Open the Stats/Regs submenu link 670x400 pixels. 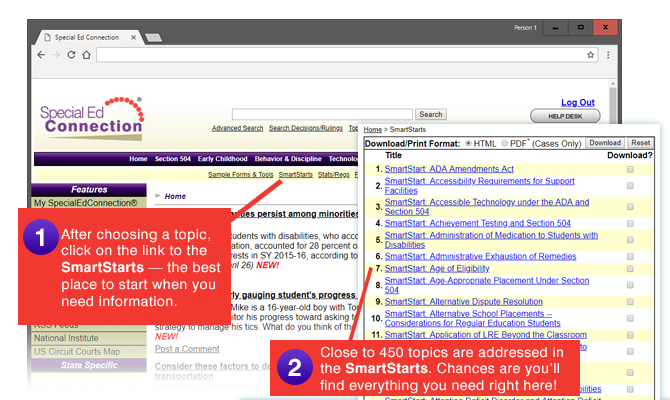coord(334,175)
